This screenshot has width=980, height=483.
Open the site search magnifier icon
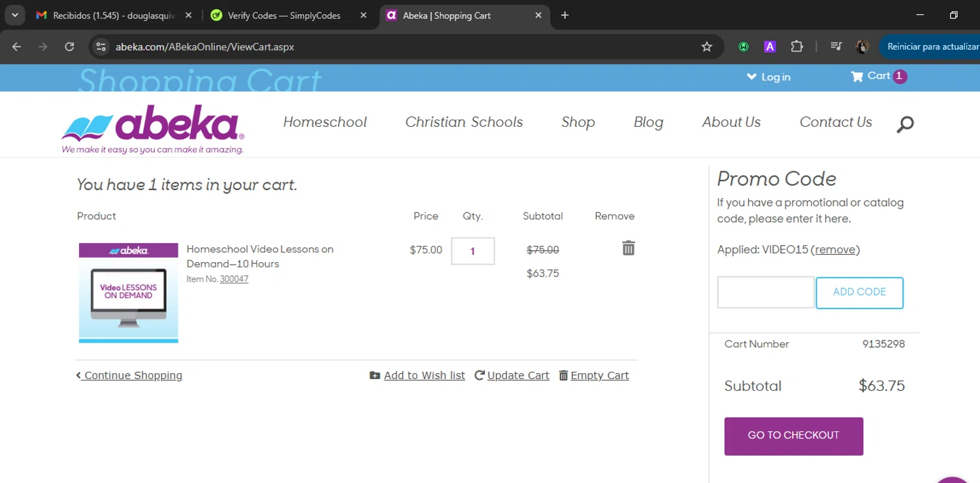905,124
